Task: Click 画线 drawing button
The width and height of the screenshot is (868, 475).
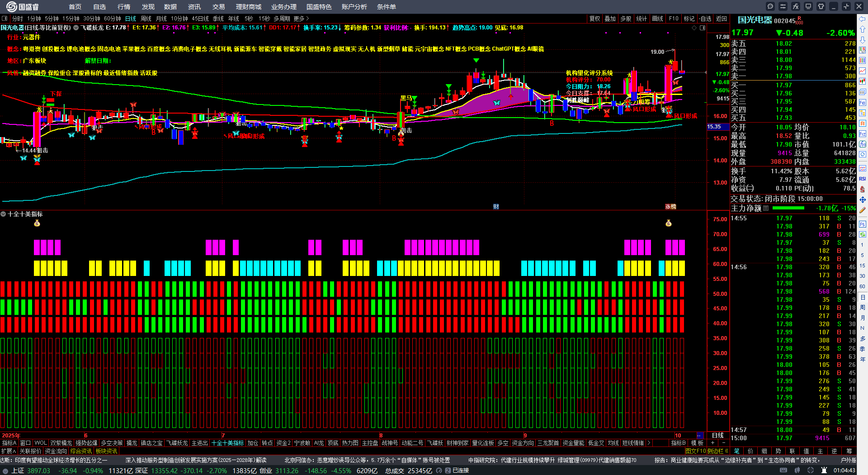Action: pyautogui.click(x=657, y=19)
